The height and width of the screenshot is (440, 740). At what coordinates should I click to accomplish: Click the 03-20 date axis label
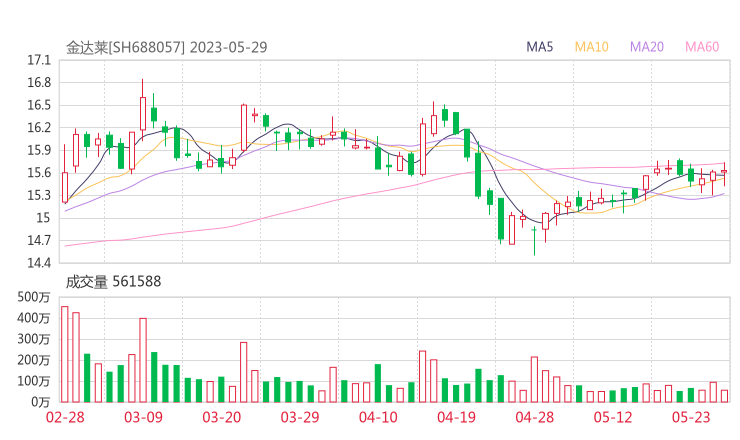222,417
